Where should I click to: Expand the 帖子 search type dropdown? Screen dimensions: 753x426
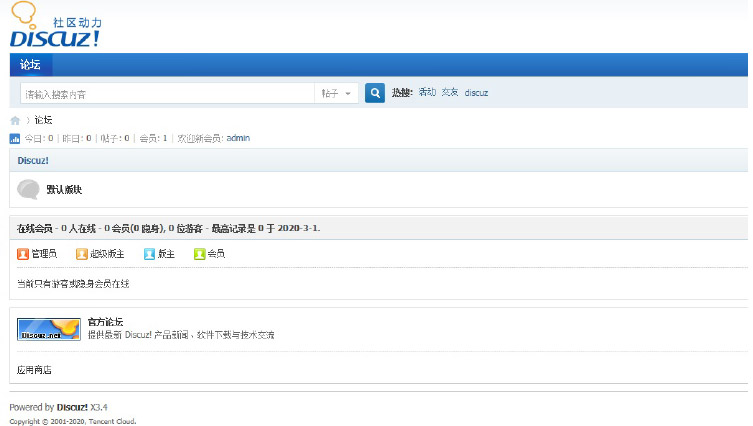[337, 93]
